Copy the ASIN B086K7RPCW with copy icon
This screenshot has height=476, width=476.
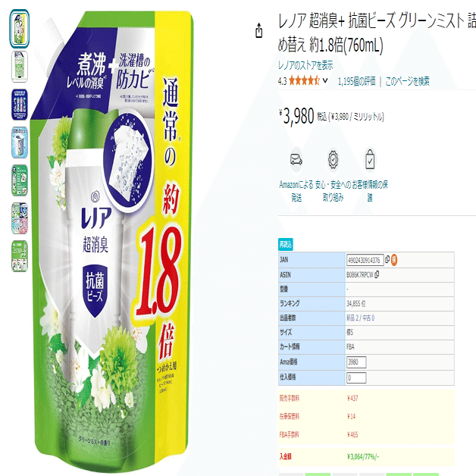tap(377, 274)
